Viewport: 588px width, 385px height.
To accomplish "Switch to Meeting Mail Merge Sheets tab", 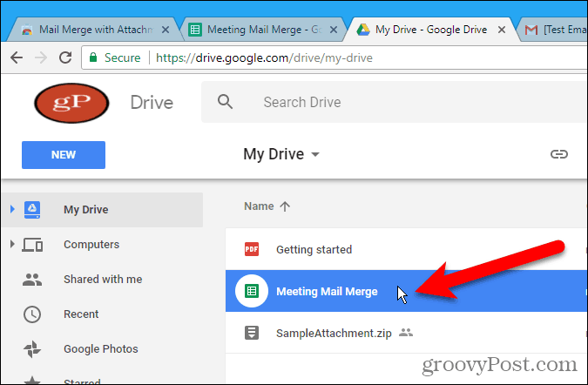I will click(x=264, y=30).
